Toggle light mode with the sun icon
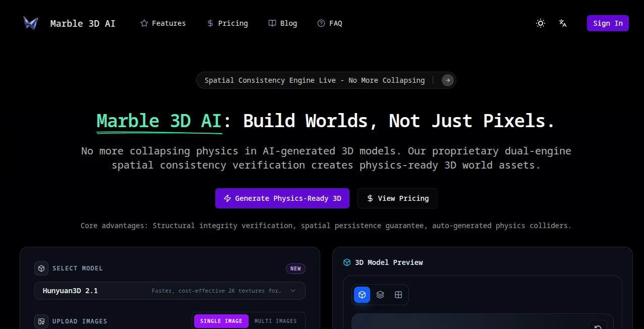This screenshot has height=329, width=644. 540,23
